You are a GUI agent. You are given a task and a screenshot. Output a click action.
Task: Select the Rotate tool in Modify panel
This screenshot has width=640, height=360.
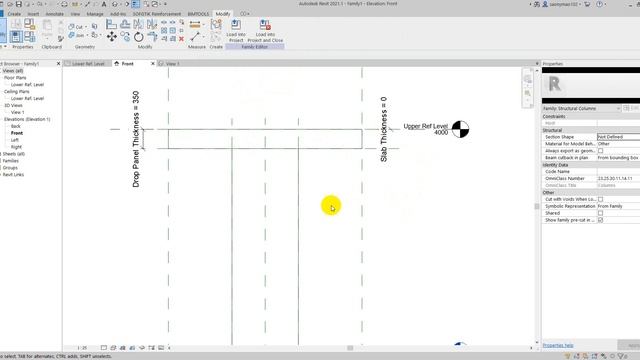click(x=139, y=37)
